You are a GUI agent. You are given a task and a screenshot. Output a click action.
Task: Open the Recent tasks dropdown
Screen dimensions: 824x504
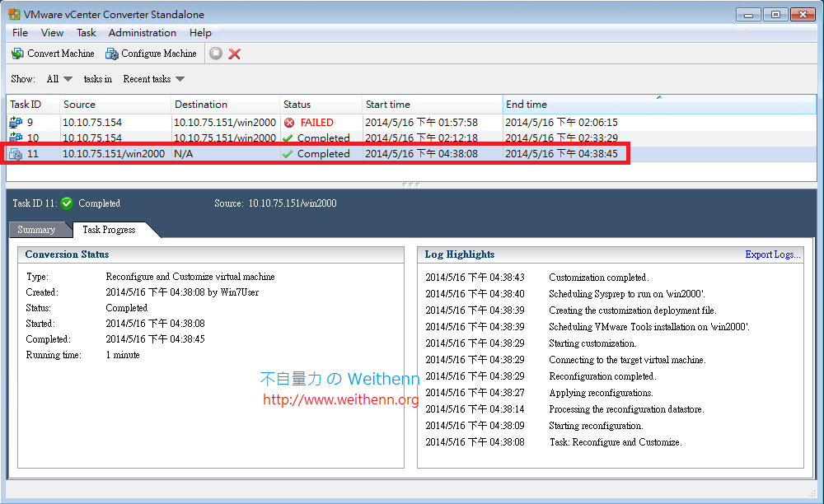click(153, 79)
